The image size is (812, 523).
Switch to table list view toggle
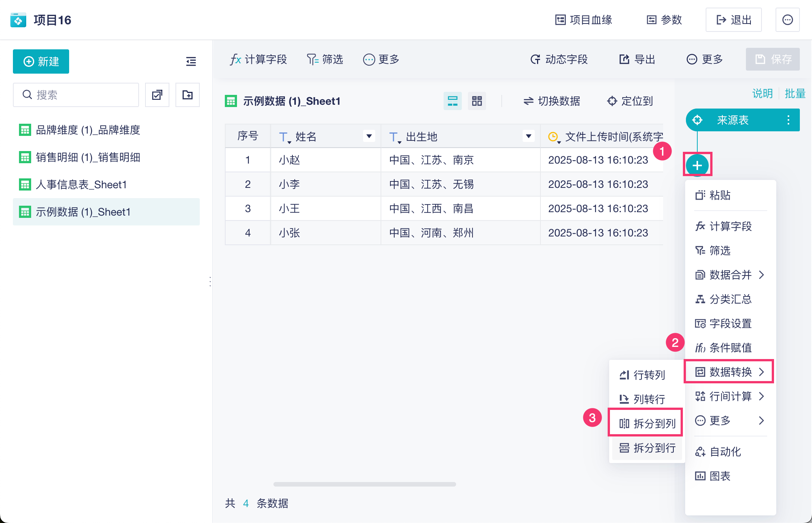(452, 101)
